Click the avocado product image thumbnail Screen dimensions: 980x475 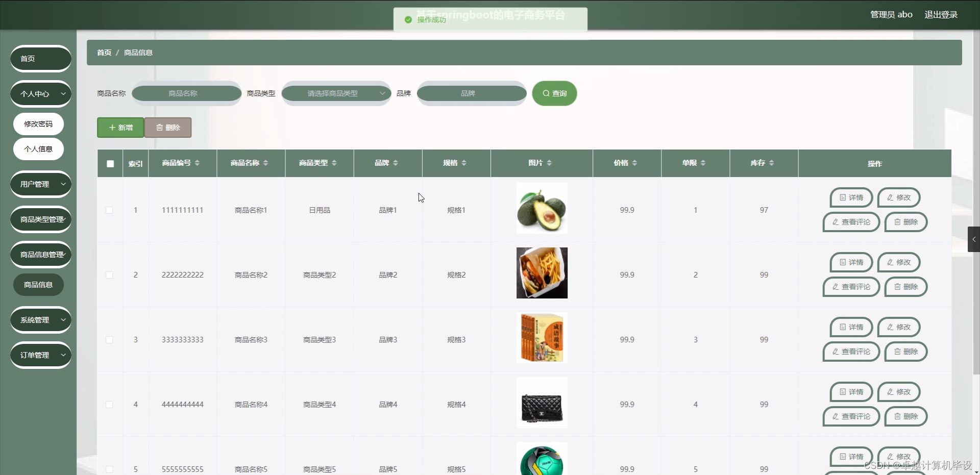542,209
